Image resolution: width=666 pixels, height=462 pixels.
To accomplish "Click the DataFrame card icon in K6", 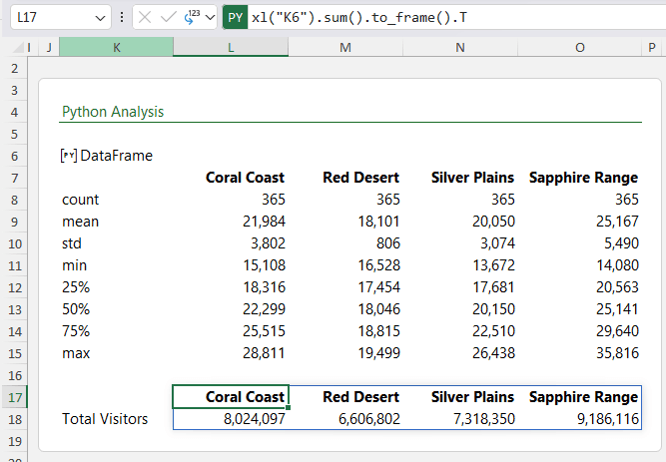I will pos(69,156).
